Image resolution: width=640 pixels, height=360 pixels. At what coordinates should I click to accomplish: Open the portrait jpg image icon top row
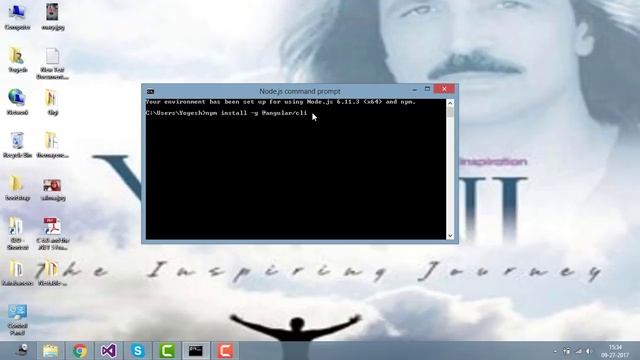click(x=53, y=16)
